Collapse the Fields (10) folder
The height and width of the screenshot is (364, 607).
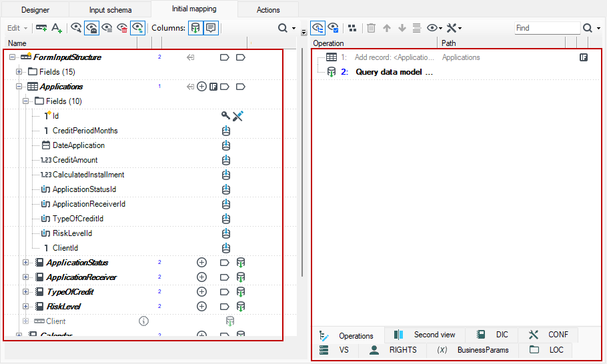pos(25,101)
